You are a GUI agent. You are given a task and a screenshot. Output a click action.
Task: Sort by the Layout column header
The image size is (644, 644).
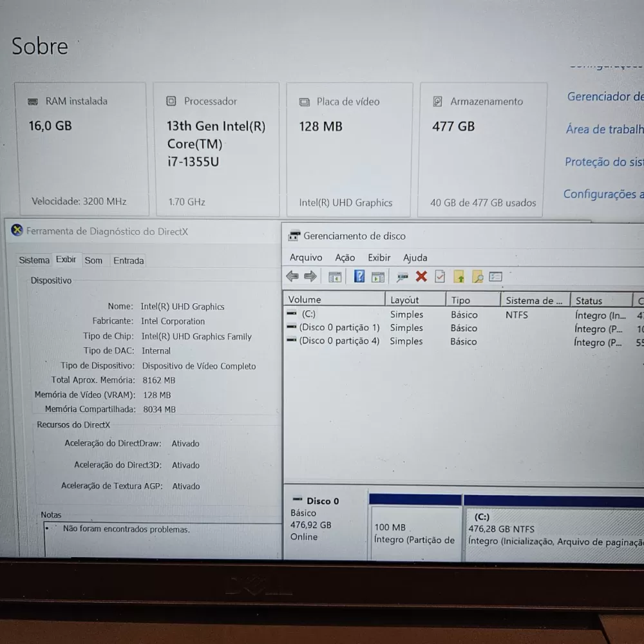pos(415,300)
